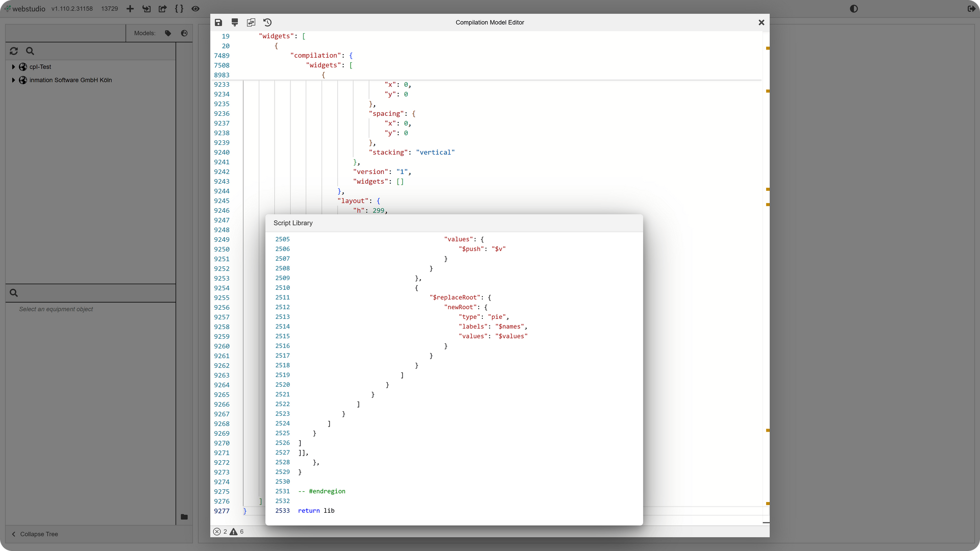Click the search icon above the tree
The image size is (980, 551).
(30, 51)
